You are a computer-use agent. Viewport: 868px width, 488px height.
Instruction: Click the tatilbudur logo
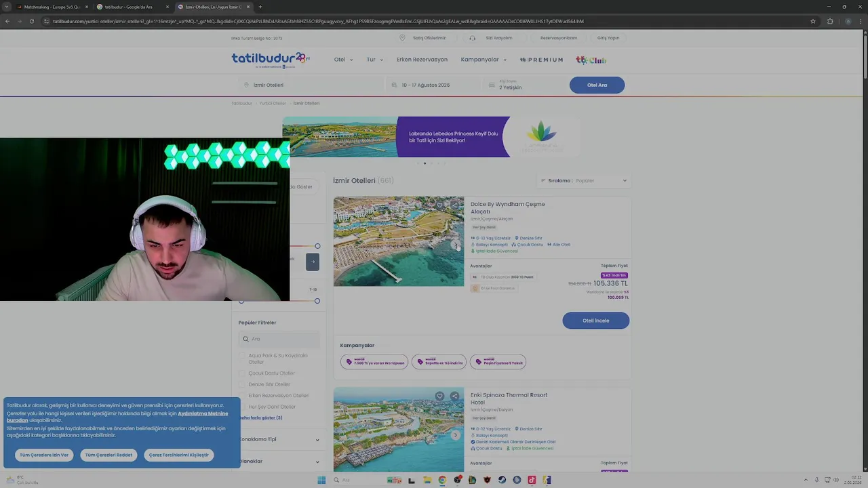pyautogui.click(x=270, y=60)
